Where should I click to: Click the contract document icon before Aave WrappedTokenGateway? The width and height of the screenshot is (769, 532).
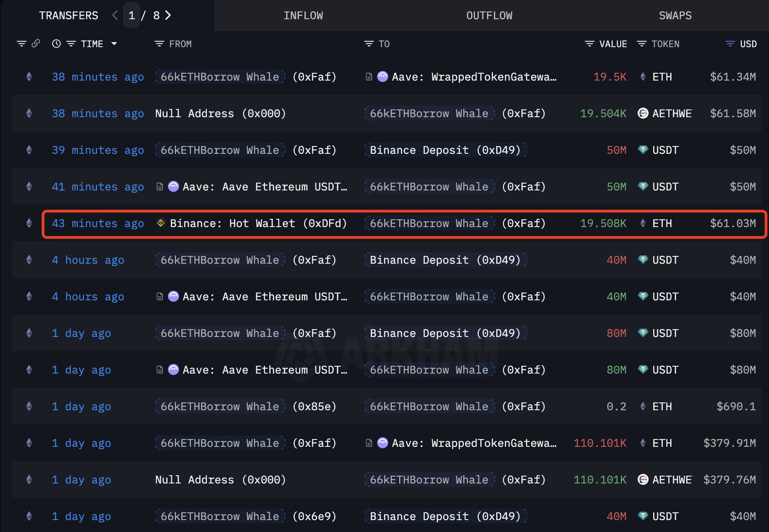point(369,76)
